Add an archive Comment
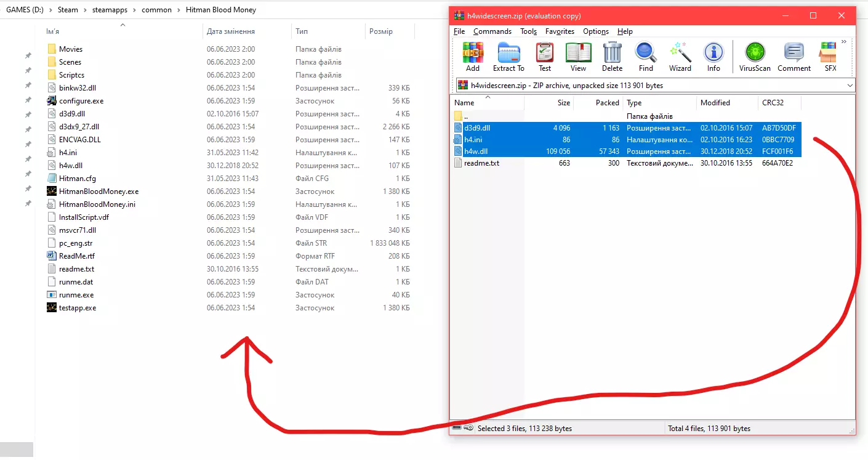 click(x=794, y=57)
